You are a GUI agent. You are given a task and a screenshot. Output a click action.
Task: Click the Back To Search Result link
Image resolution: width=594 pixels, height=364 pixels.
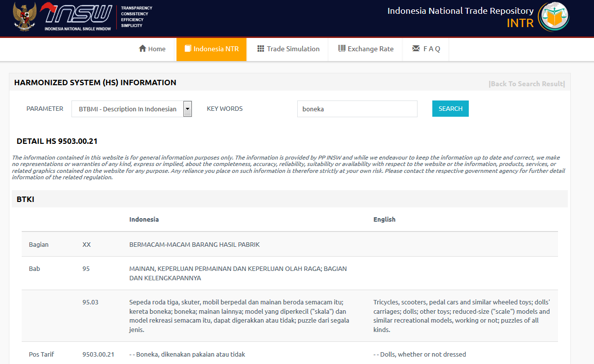click(x=526, y=84)
